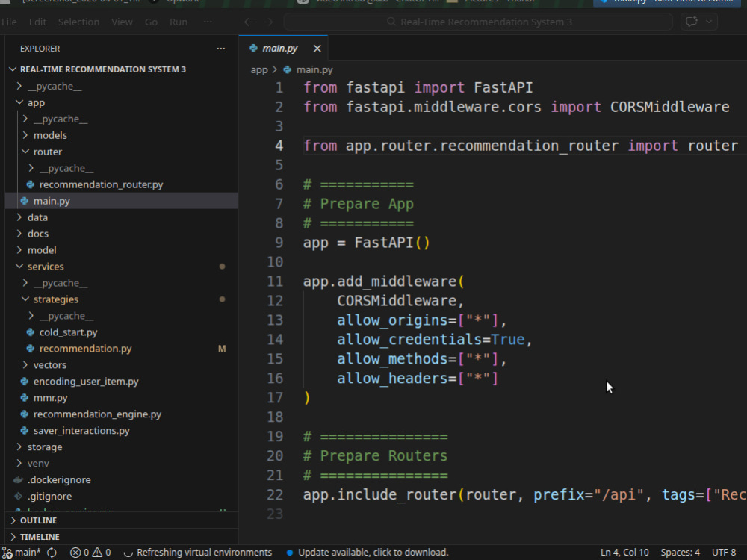Click the source control branch icon

pos(7,553)
